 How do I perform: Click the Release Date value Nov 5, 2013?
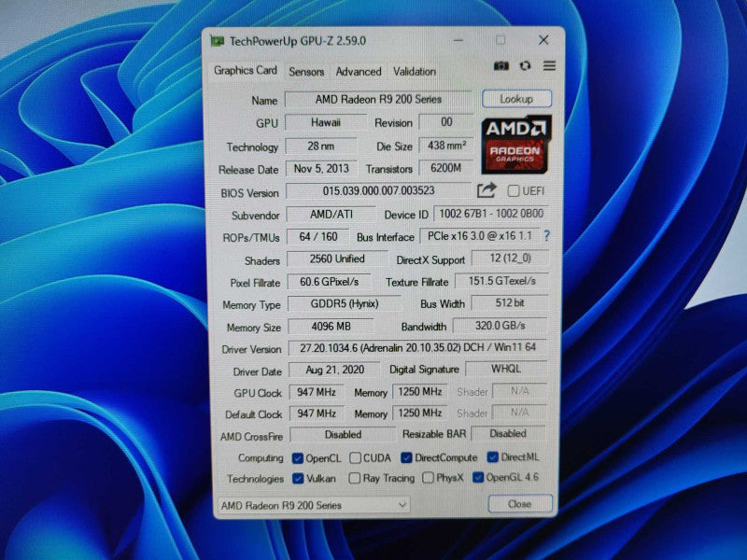(x=321, y=169)
